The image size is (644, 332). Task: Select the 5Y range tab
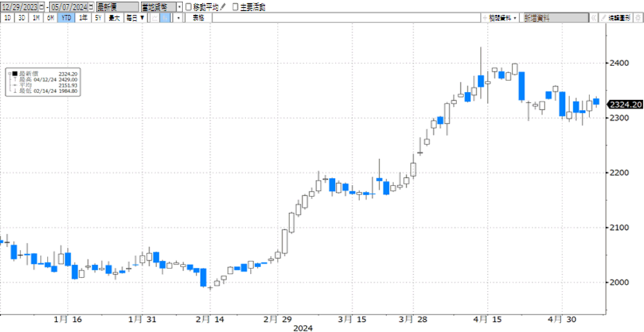pyautogui.click(x=98, y=18)
